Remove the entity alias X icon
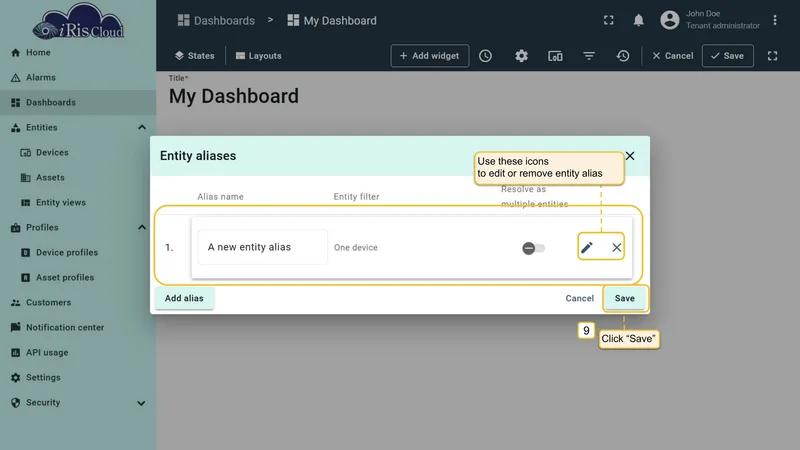This screenshot has height=450, width=800. coord(616,247)
